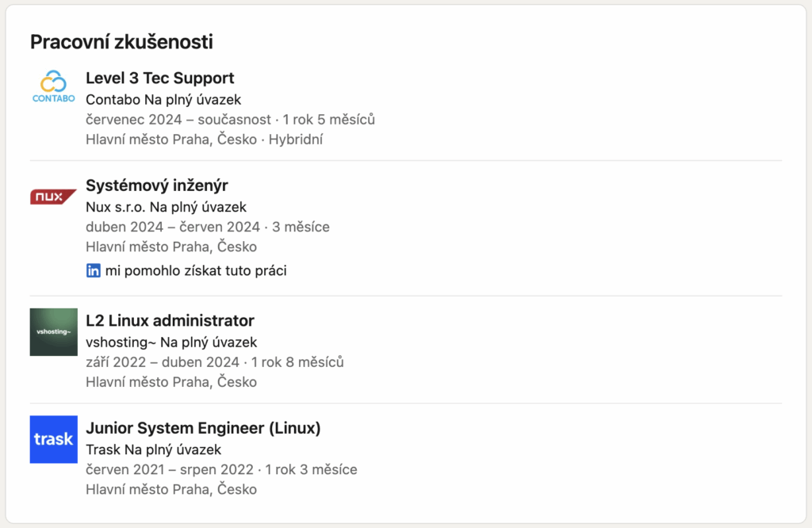Click the Trask company logo
The width and height of the screenshot is (812, 528).
click(54, 439)
